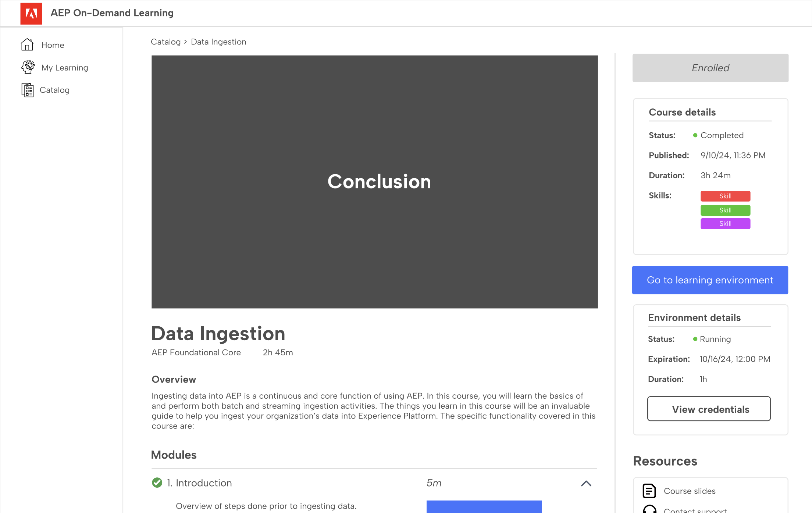This screenshot has width=812, height=513.
Task: Click the View credentials button
Action: point(709,409)
